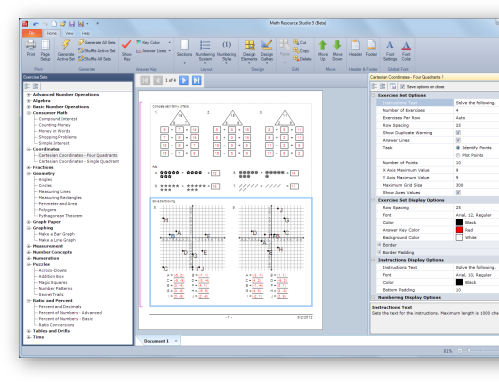Click the Instructions Text value field
This screenshot has height=382, width=499.
coord(476,103)
